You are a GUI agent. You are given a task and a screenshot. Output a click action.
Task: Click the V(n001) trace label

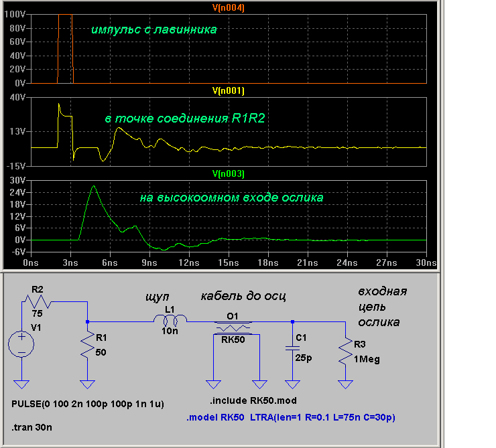tap(229, 91)
